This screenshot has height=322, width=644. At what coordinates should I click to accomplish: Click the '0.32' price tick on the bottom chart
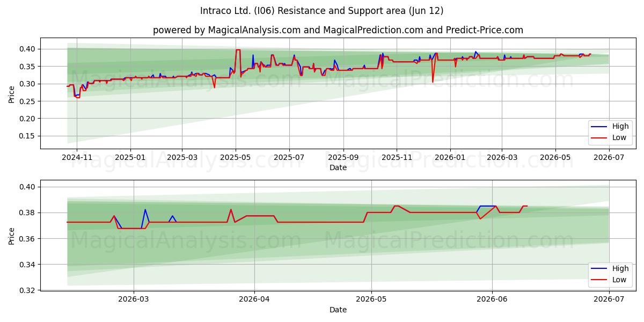[x=28, y=290]
